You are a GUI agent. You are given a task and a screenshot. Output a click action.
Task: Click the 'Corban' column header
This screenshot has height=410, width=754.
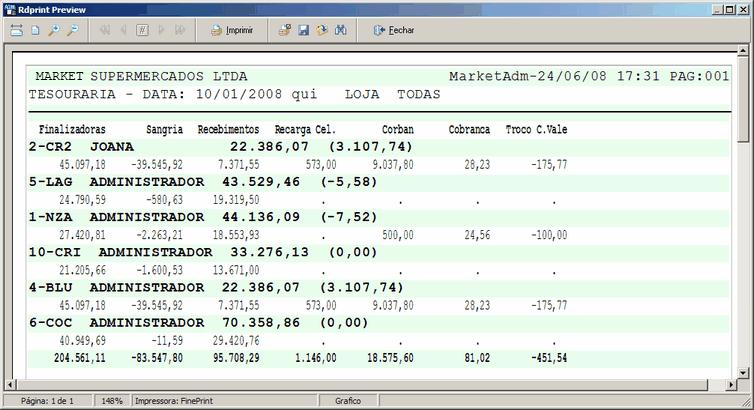point(398,130)
